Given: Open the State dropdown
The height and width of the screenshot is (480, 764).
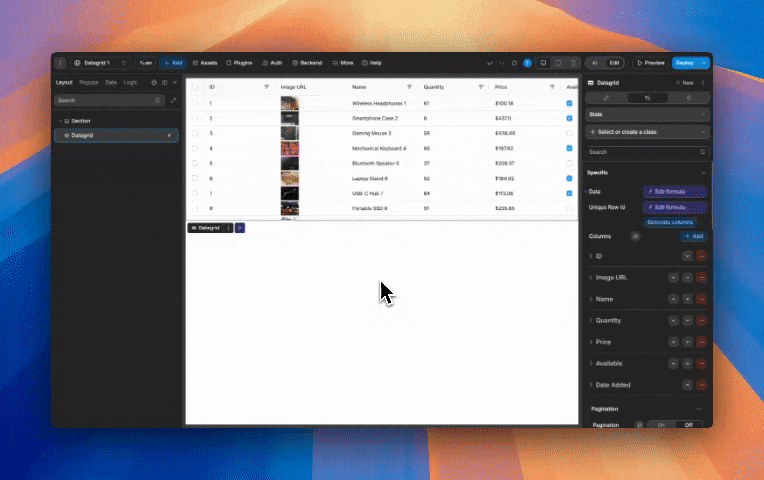Looking at the screenshot, I should click(x=648, y=115).
